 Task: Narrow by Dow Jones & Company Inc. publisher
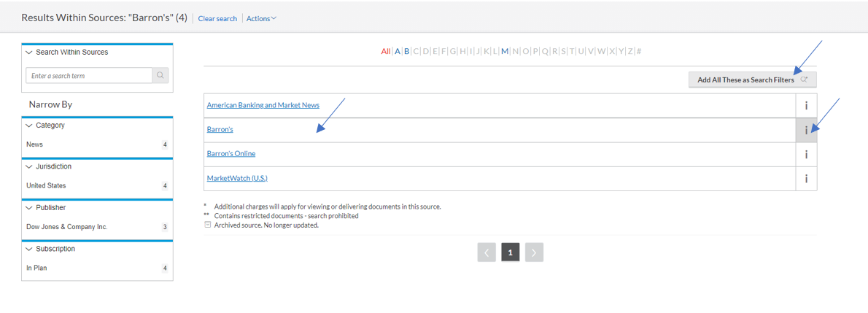coord(67,227)
